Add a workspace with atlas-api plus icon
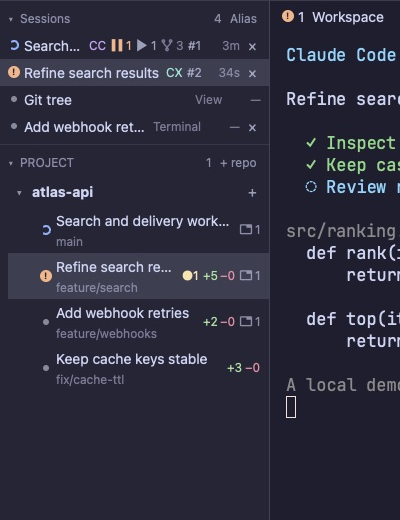 252,192
